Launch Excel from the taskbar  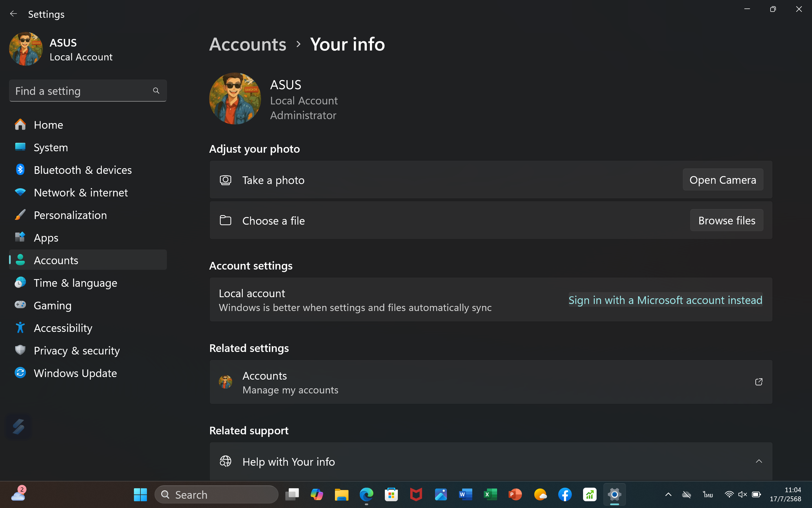[x=491, y=494]
